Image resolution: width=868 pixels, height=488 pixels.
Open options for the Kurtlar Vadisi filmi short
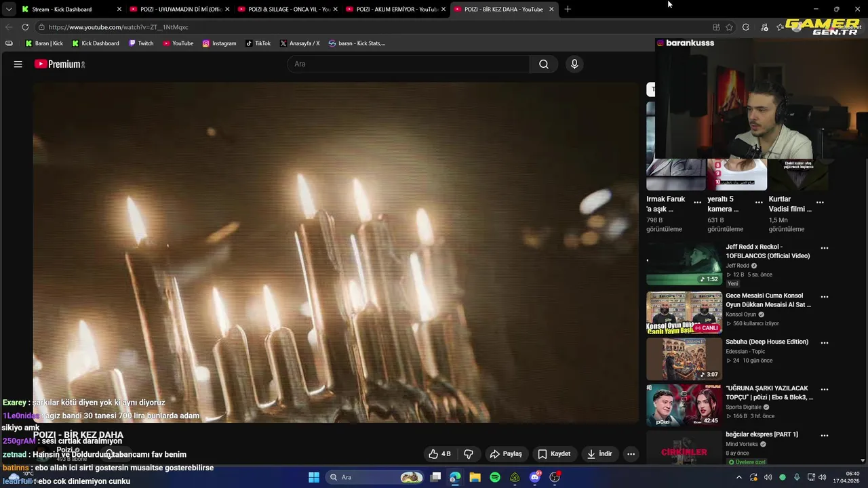pos(820,202)
